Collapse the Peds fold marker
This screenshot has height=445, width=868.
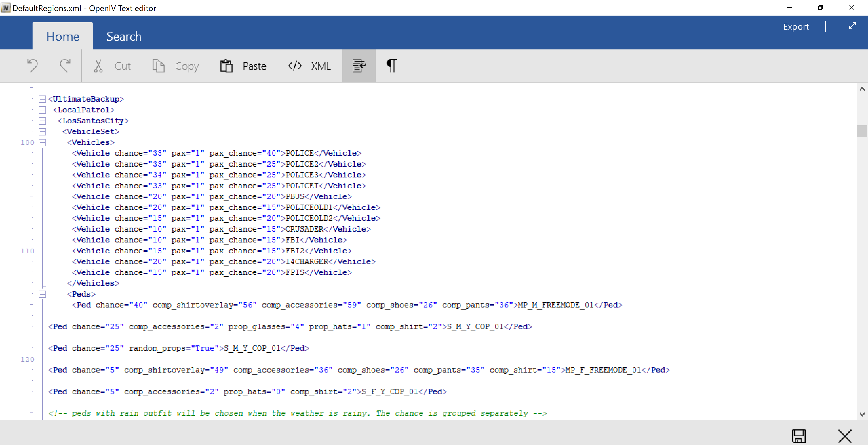42,294
